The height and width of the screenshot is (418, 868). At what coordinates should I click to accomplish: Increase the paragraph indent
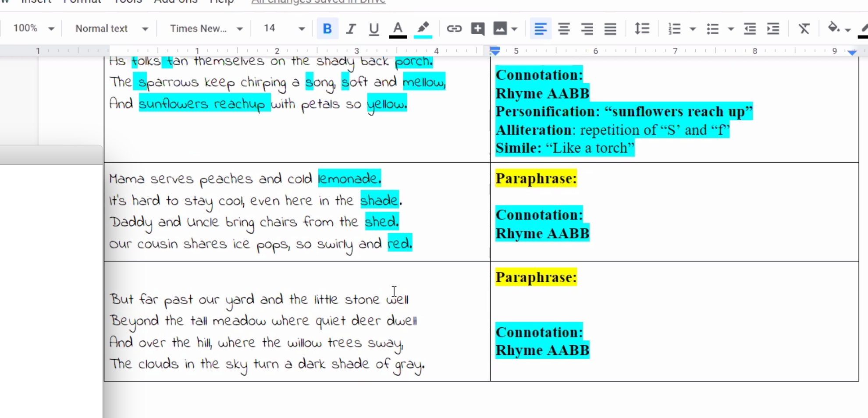[773, 29]
